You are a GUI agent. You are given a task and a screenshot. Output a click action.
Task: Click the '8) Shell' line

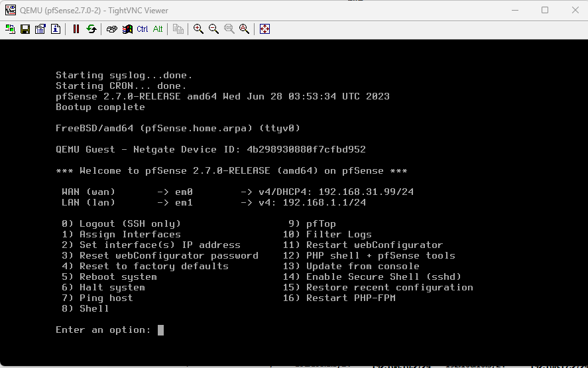coord(85,309)
